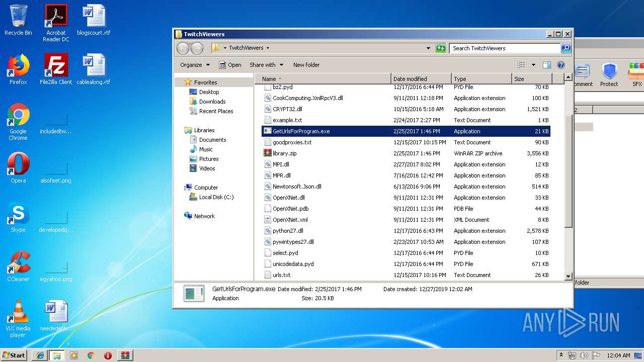Launch Acrobat Reader DC shortcut
This screenshot has height=362, width=644.
click(x=56, y=23)
